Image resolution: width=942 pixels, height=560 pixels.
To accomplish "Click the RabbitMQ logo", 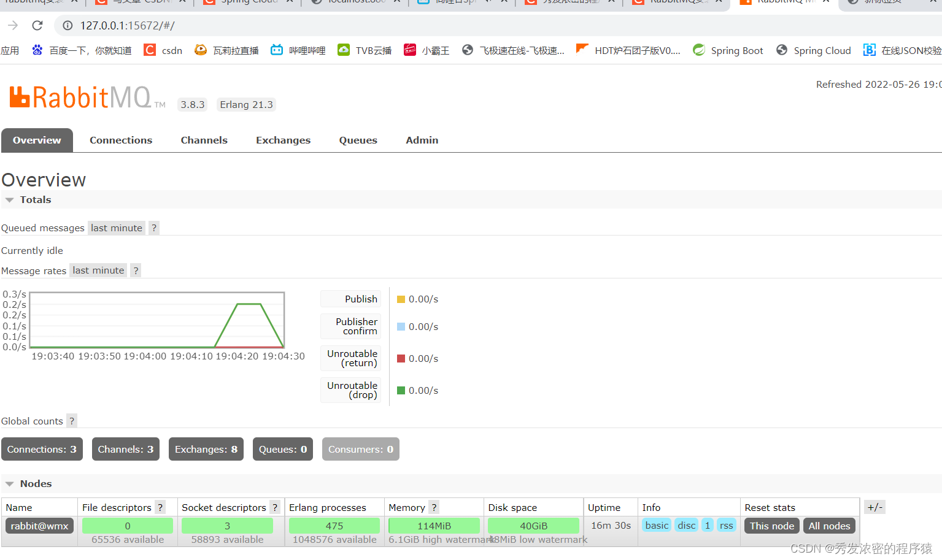I will tap(87, 98).
